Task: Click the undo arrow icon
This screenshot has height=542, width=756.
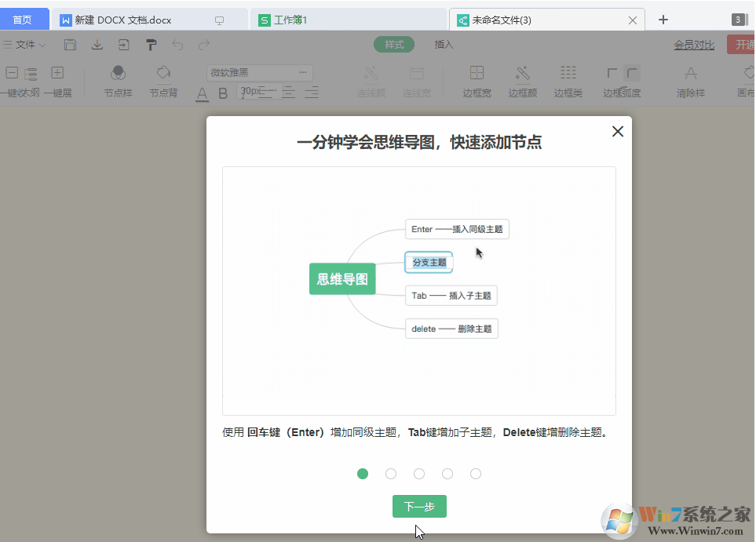Action: [179, 45]
